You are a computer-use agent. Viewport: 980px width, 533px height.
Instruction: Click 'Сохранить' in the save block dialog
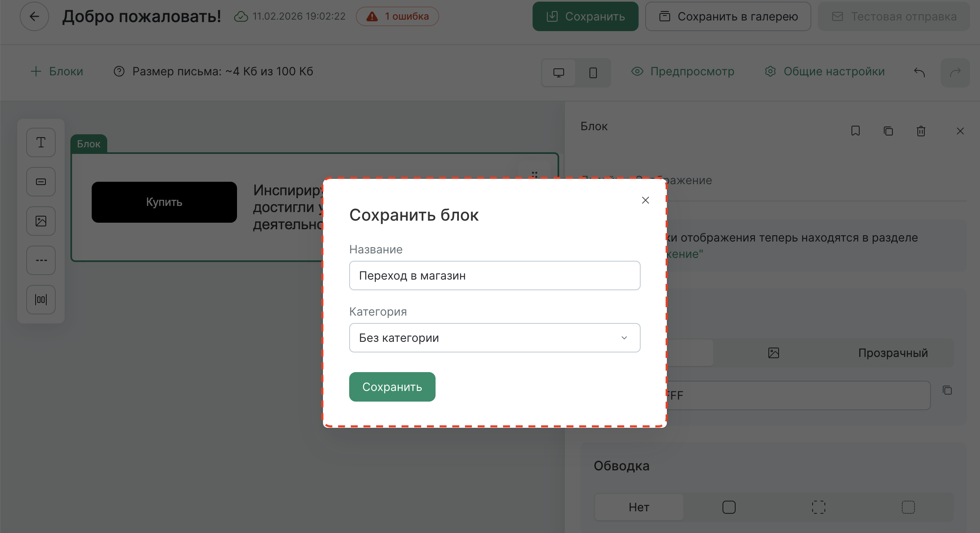(392, 386)
